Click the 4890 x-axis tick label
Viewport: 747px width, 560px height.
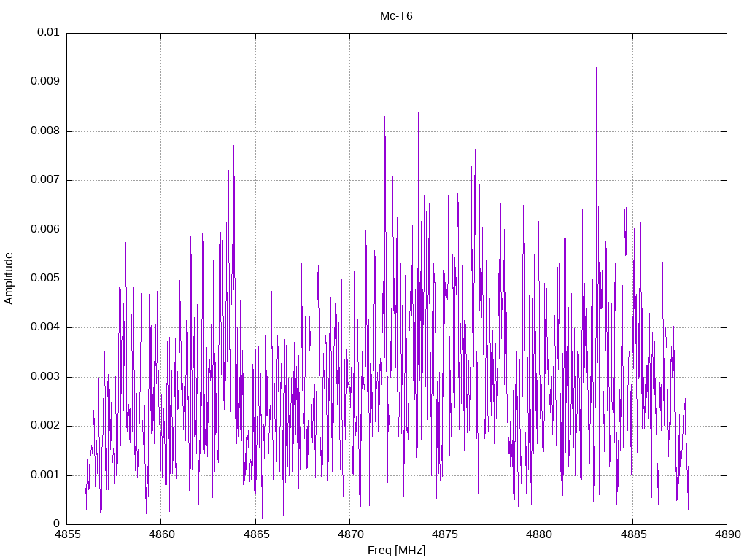pyautogui.click(x=727, y=534)
